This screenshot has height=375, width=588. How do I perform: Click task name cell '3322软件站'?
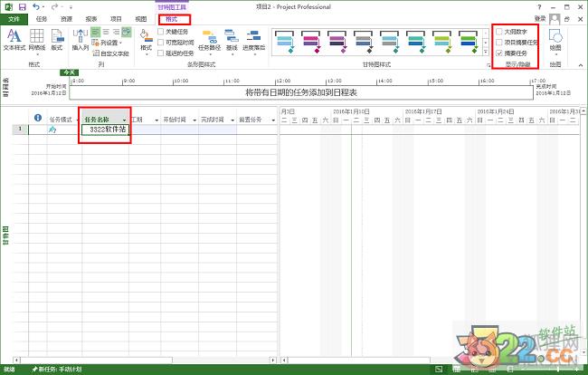(105, 130)
